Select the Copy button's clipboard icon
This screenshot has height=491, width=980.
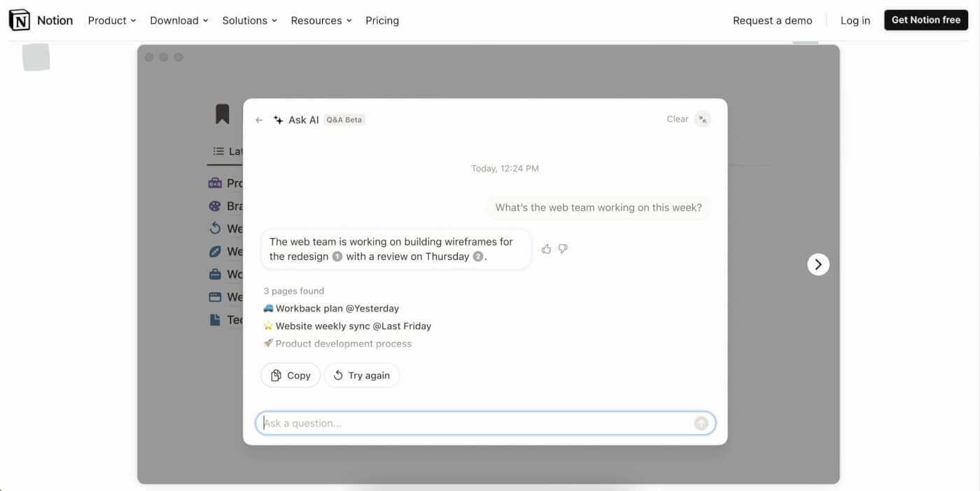(276, 375)
